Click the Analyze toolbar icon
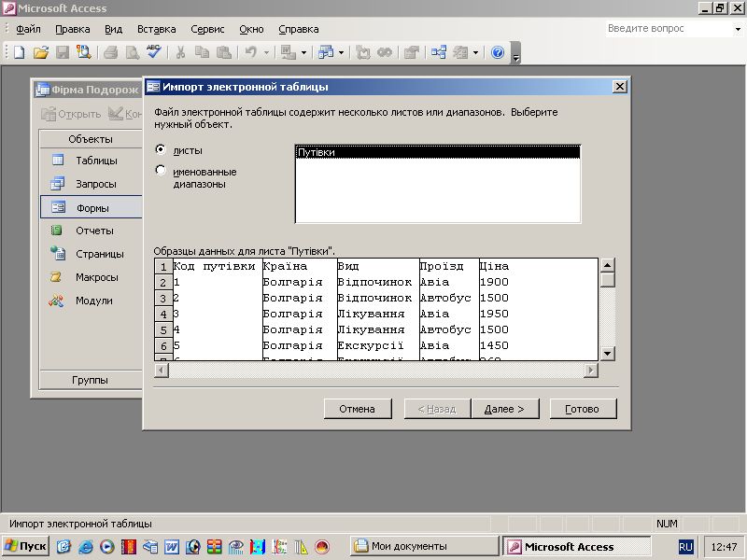747x560 pixels. [x=326, y=52]
